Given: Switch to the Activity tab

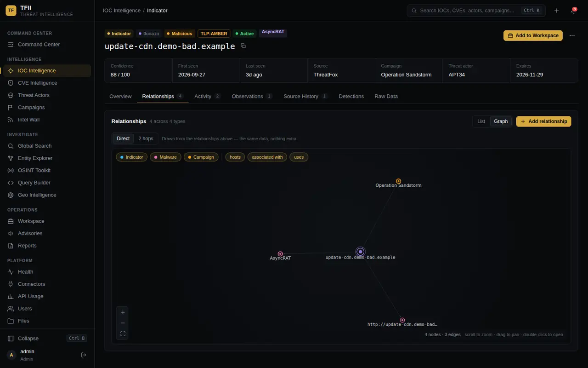Looking at the screenshot, I should click(208, 96).
